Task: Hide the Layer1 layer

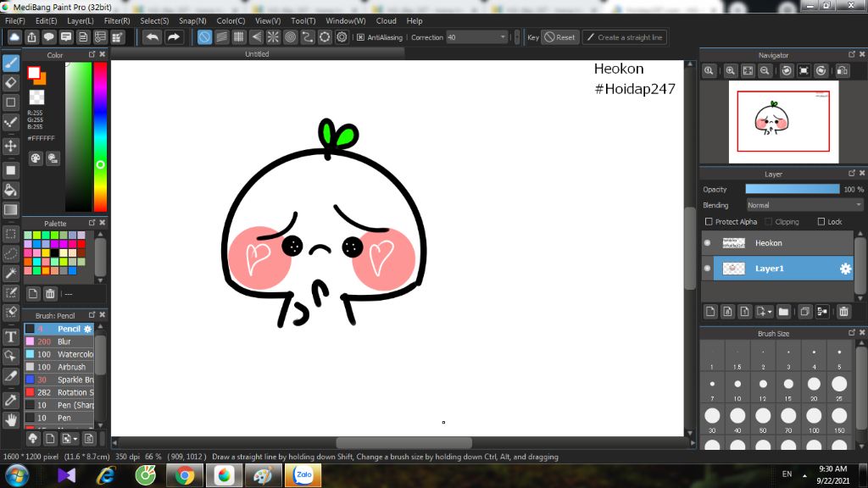Action: (707, 269)
